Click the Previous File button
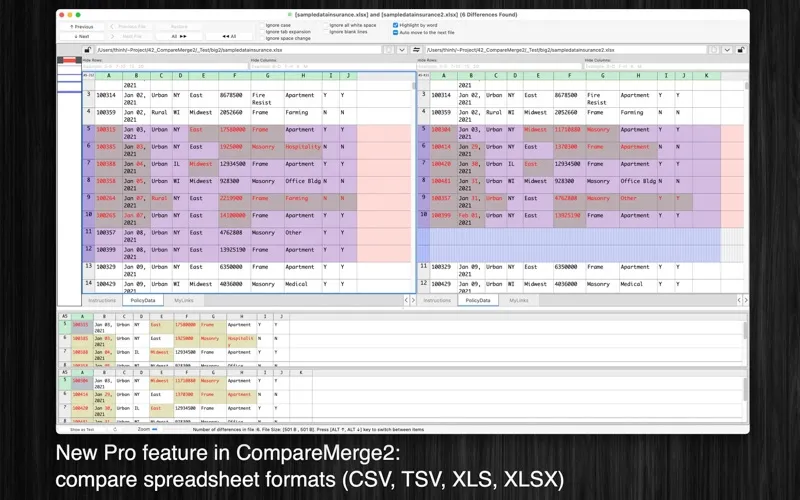This screenshot has width=800, height=500. pos(130,27)
